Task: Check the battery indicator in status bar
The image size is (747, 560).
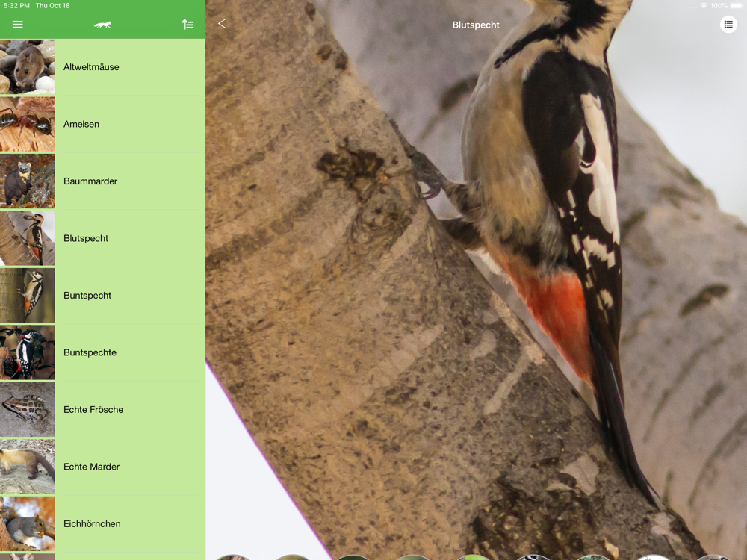Action: (736, 6)
